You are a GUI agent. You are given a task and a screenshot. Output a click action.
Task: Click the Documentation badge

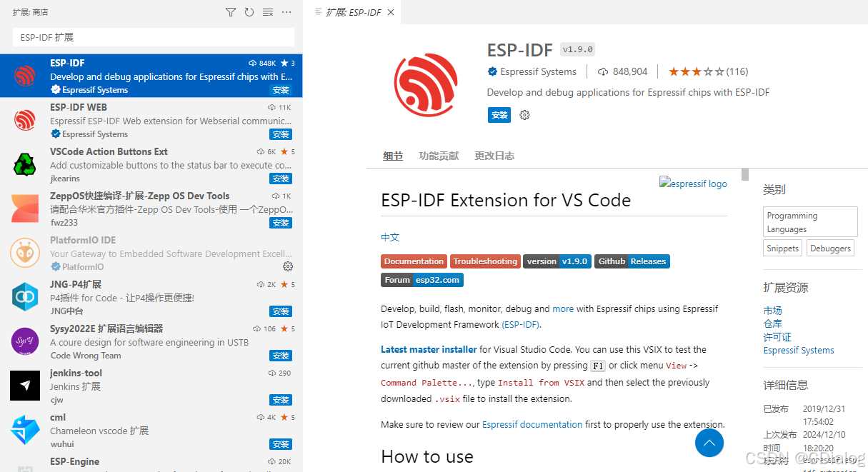point(414,261)
